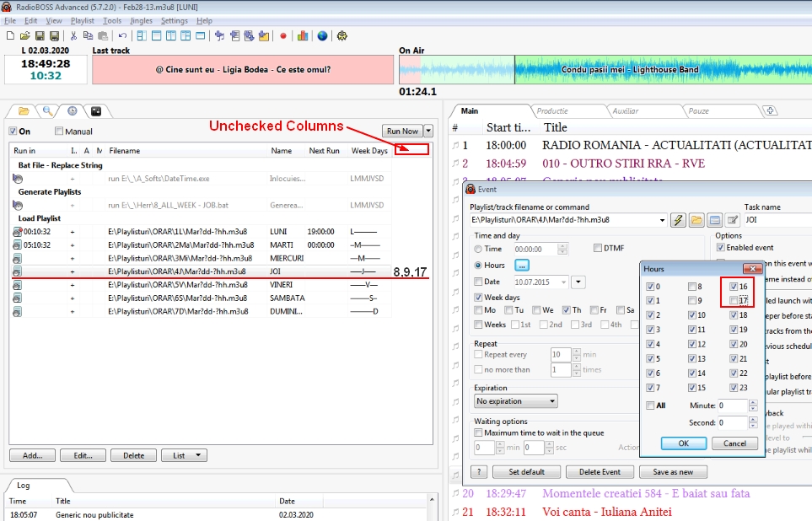This screenshot has width=812, height=521.
Task: Enable the Manual checkbox
Action: [59, 132]
